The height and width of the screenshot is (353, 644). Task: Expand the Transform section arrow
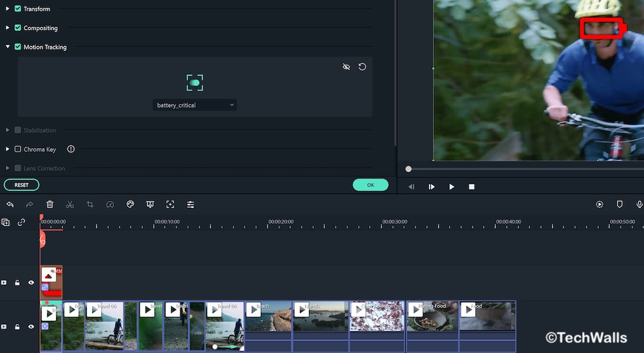pos(8,9)
